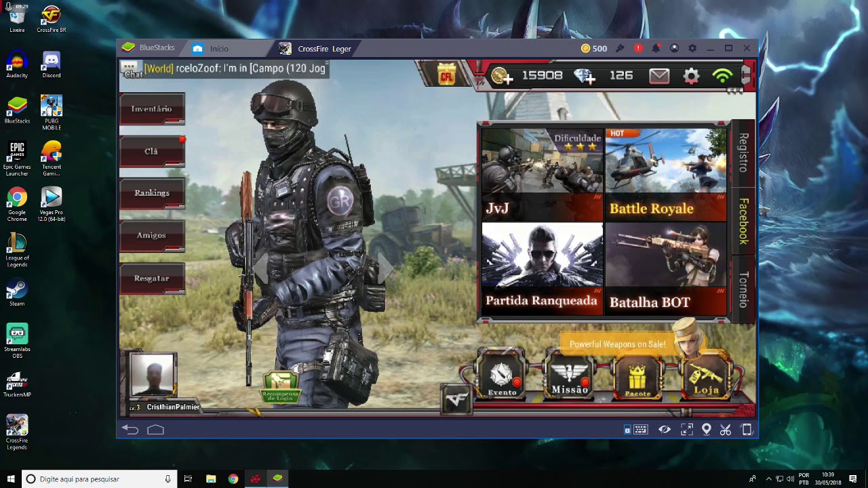Image resolution: width=868 pixels, height=488 pixels.
Task: Open Chrome from the taskbar
Action: 233,479
